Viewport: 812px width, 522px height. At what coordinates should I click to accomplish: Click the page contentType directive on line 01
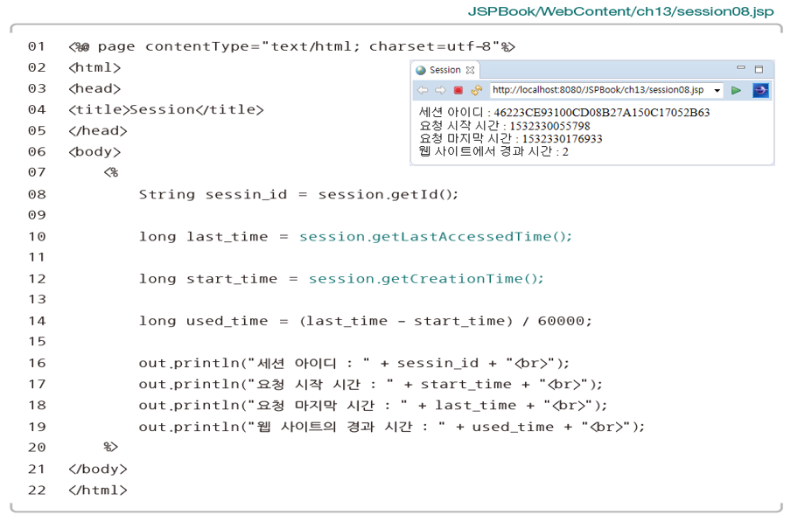pos(291,46)
